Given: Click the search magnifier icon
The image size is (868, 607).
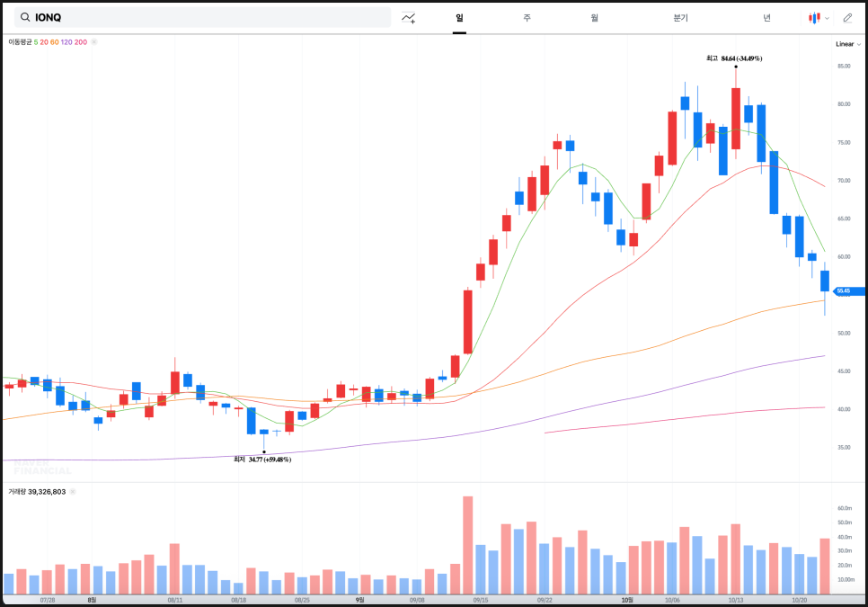Looking at the screenshot, I should click(24, 17).
